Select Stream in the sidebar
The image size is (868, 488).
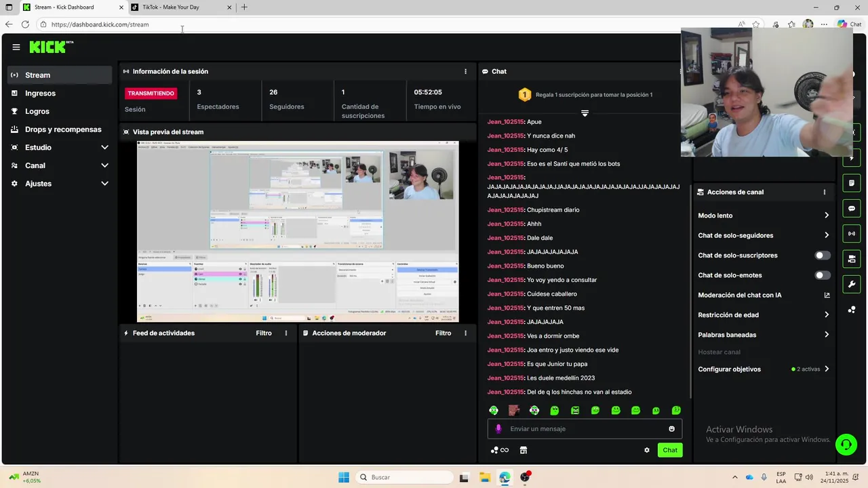(x=60, y=75)
